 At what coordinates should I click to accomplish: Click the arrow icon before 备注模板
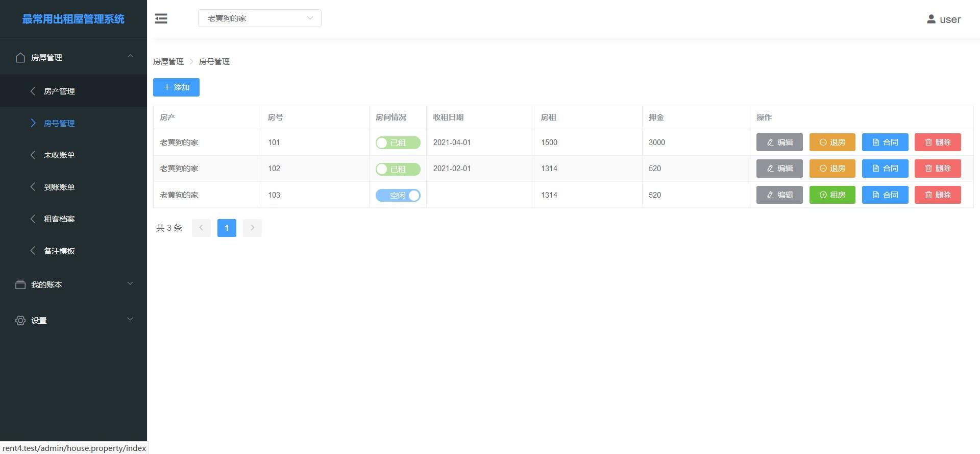click(33, 251)
